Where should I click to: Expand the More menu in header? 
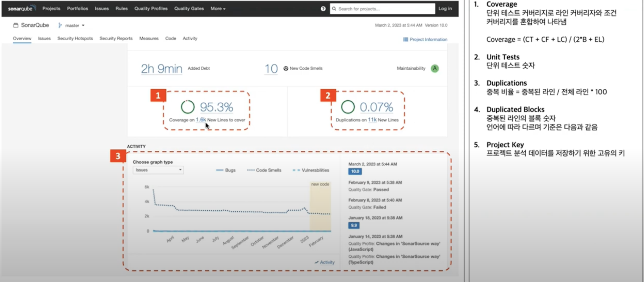[x=218, y=9]
